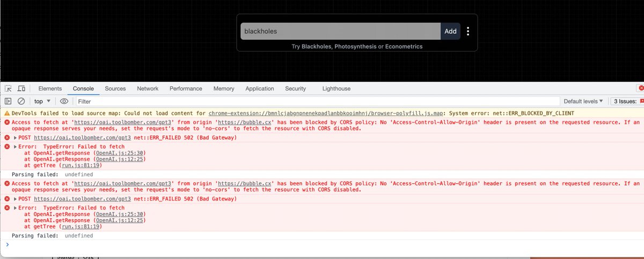The height and width of the screenshot is (259, 644).
Task: Open the live expression eye icon
Action: click(64, 101)
